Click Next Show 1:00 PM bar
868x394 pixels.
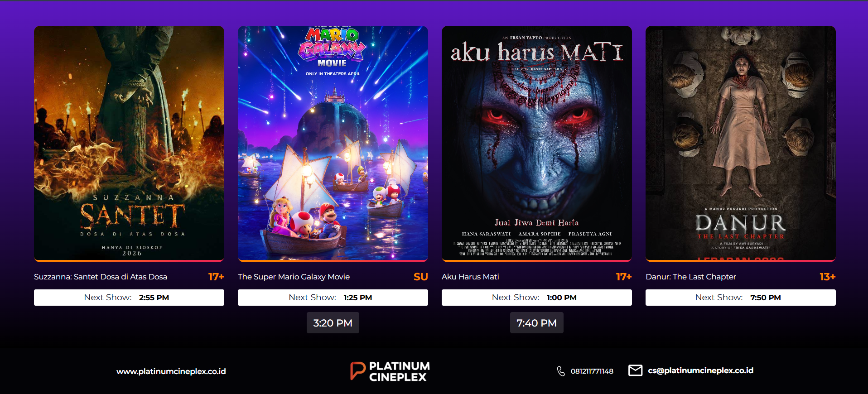[x=537, y=298]
